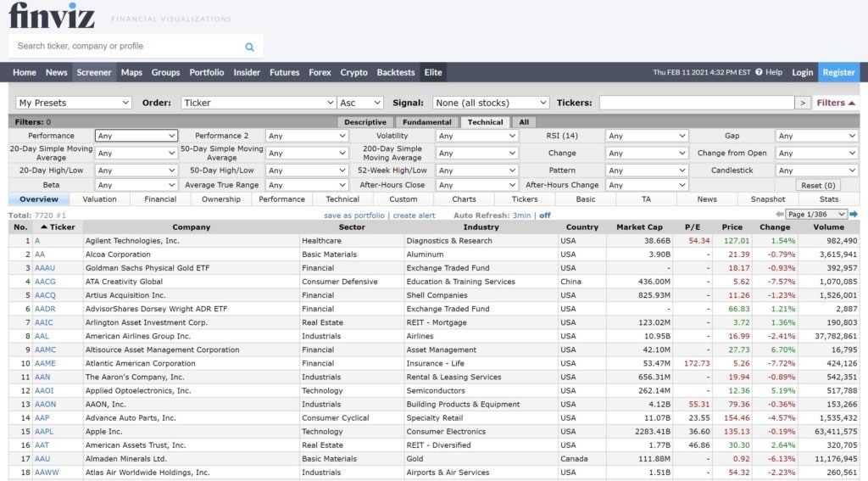Image resolution: width=868 pixels, height=481 pixels.
Task: Open the RSI (14) filter dropdown
Action: pyautogui.click(x=647, y=136)
